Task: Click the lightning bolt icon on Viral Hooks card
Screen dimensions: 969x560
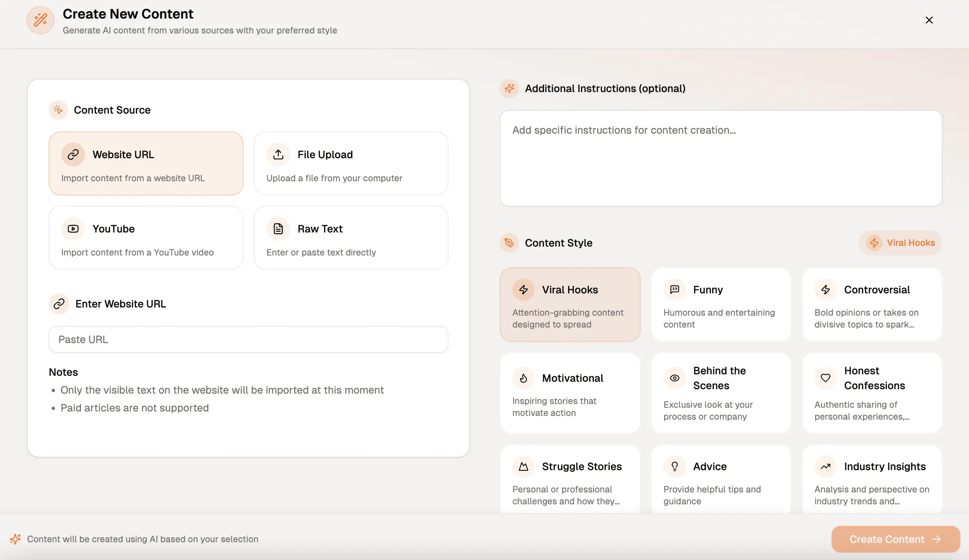Action: tap(523, 290)
